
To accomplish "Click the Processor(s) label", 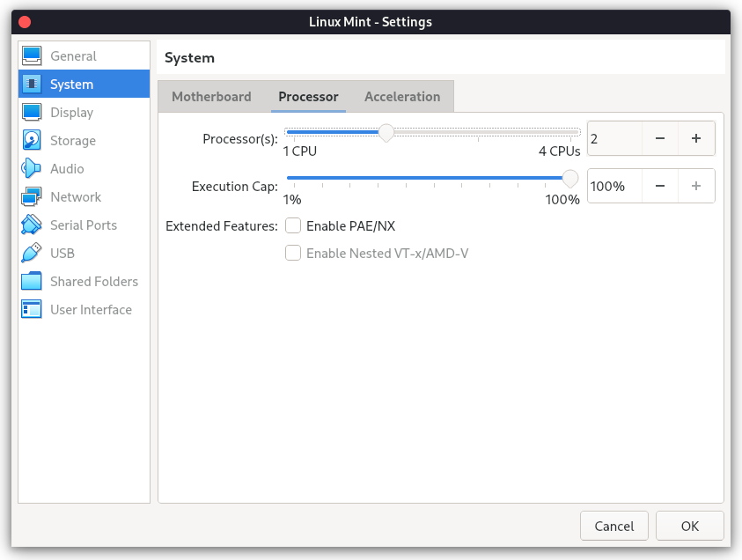I will point(240,139).
